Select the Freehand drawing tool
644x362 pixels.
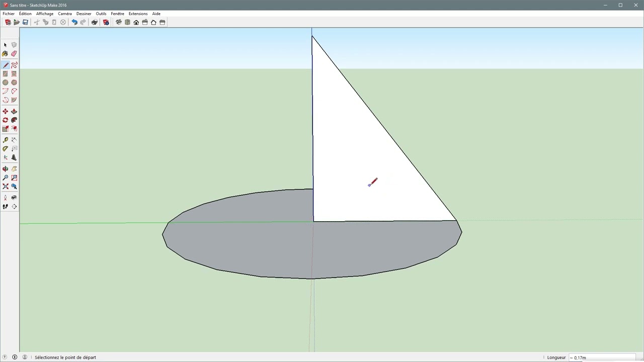point(14,65)
